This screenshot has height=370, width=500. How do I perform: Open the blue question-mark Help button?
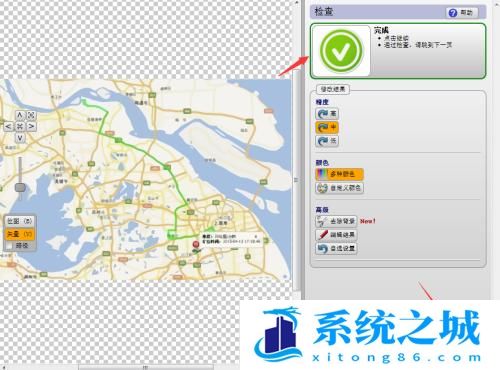point(462,13)
